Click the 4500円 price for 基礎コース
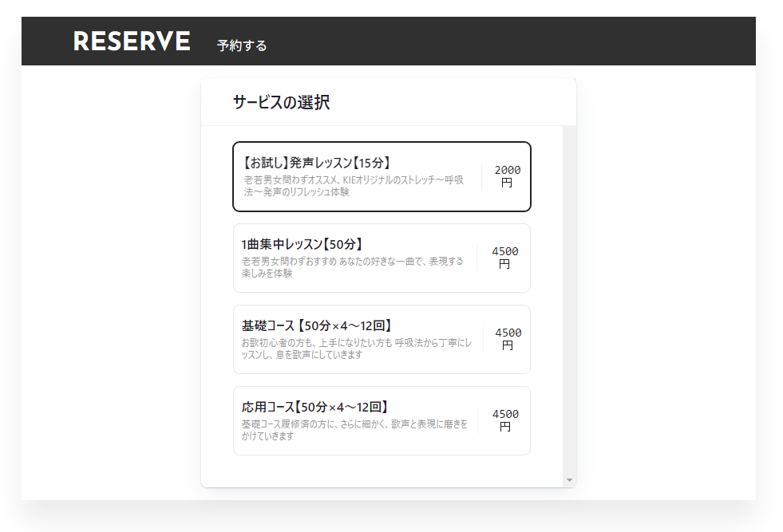The height and width of the screenshot is (532, 783). 508,339
